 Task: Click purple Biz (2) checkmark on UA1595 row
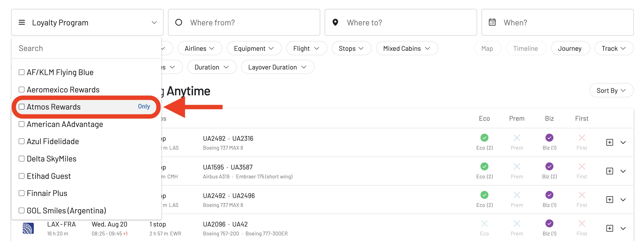(549, 166)
